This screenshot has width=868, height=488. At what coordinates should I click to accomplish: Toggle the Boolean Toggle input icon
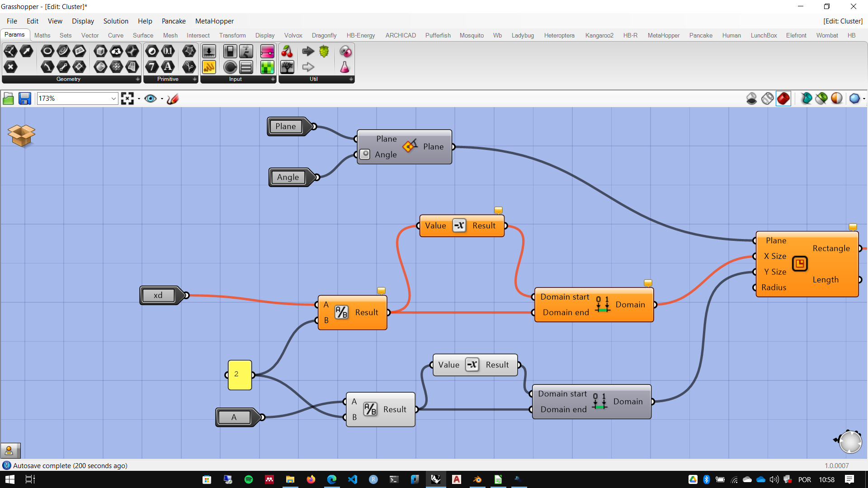(230, 52)
